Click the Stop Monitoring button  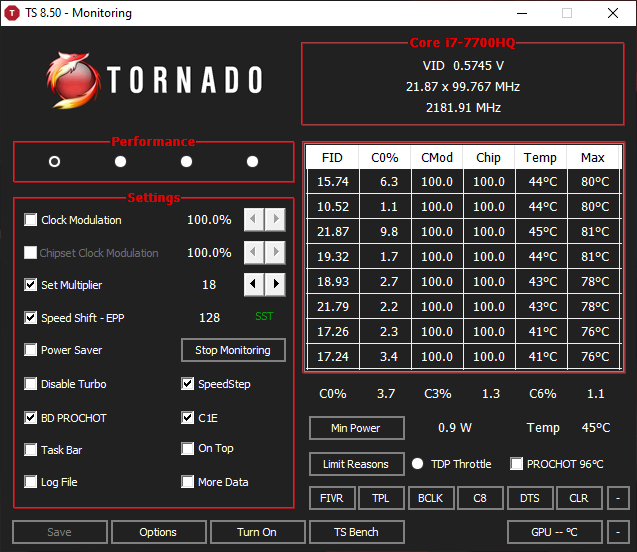(233, 350)
